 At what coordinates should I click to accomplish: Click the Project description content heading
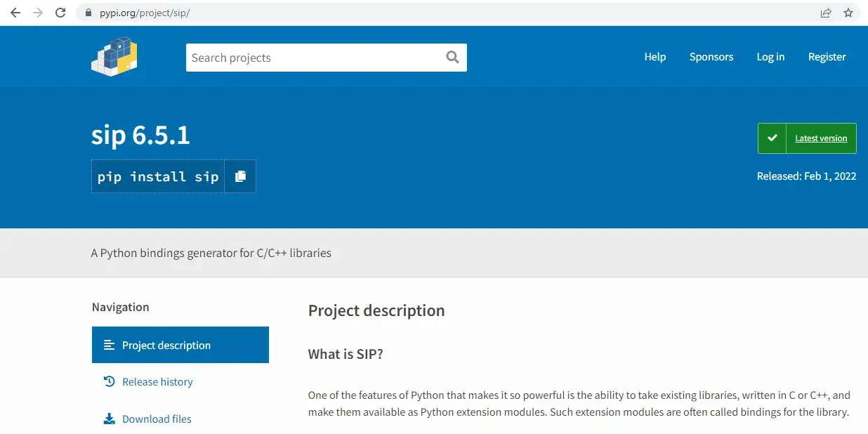point(376,310)
